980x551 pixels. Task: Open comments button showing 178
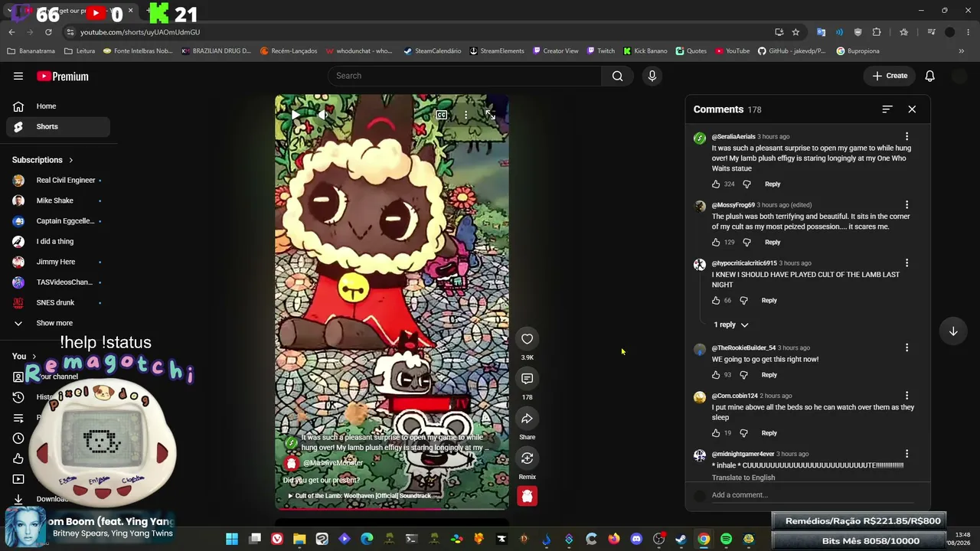pos(528,379)
